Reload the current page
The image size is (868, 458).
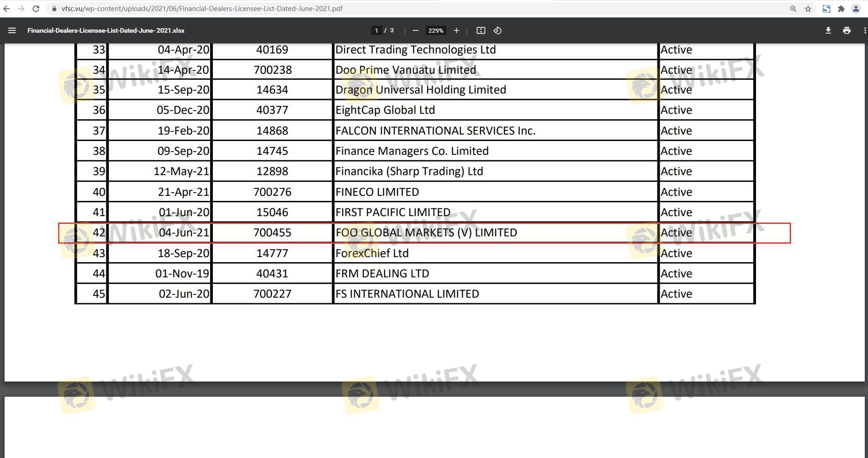pyautogui.click(x=36, y=8)
